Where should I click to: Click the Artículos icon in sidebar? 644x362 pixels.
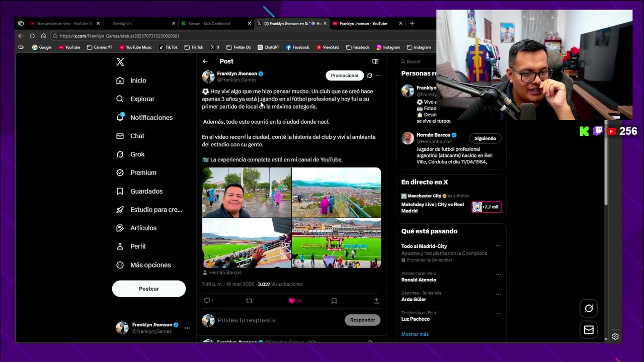pyautogui.click(x=120, y=228)
